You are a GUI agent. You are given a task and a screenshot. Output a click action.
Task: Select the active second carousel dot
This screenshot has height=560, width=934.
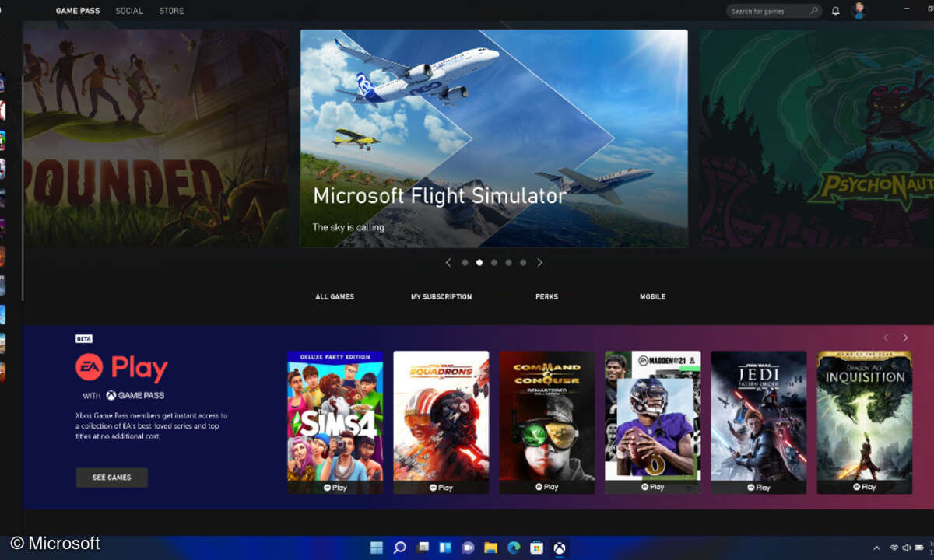pos(479,263)
